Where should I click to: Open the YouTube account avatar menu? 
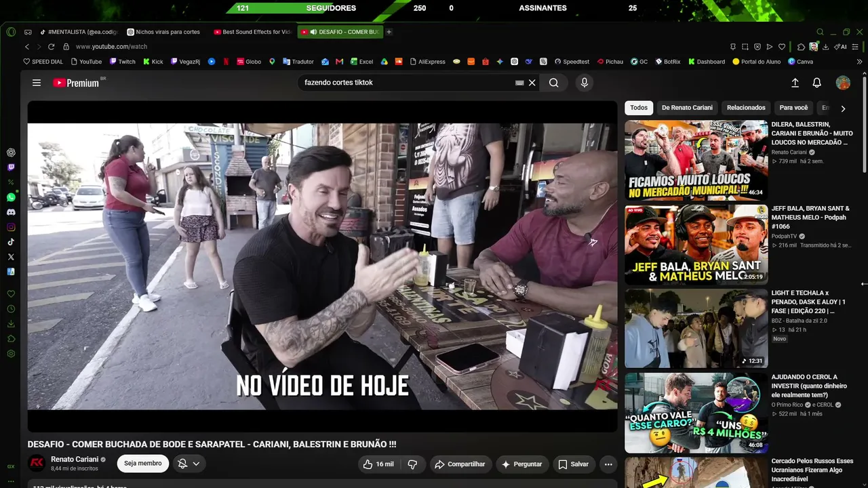[843, 83]
